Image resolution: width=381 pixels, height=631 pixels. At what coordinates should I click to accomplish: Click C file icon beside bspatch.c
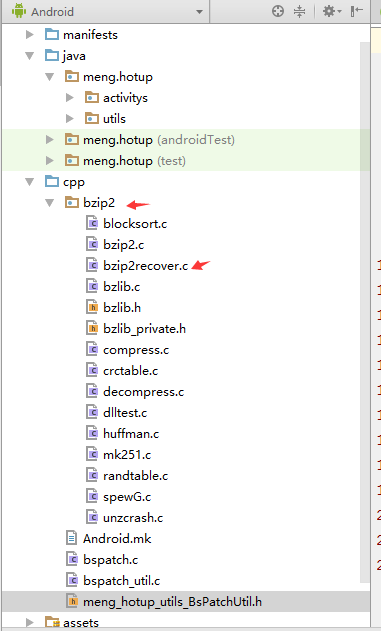click(72, 559)
